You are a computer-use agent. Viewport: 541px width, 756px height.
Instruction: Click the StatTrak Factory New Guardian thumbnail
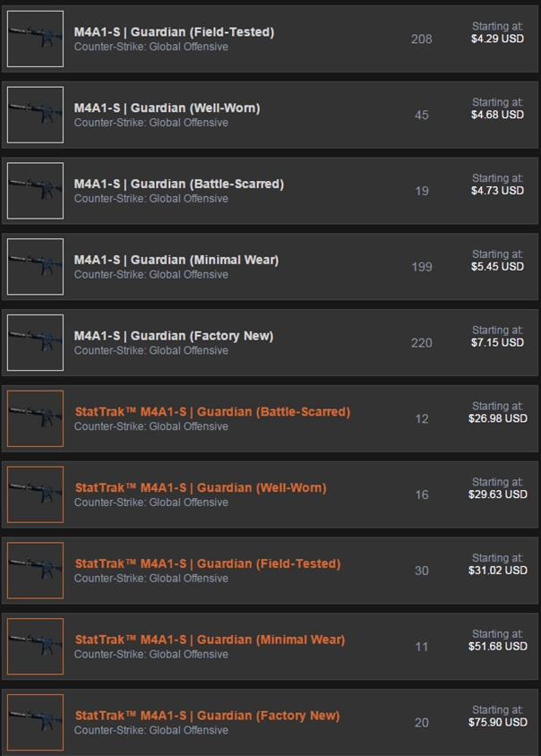tap(35, 722)
